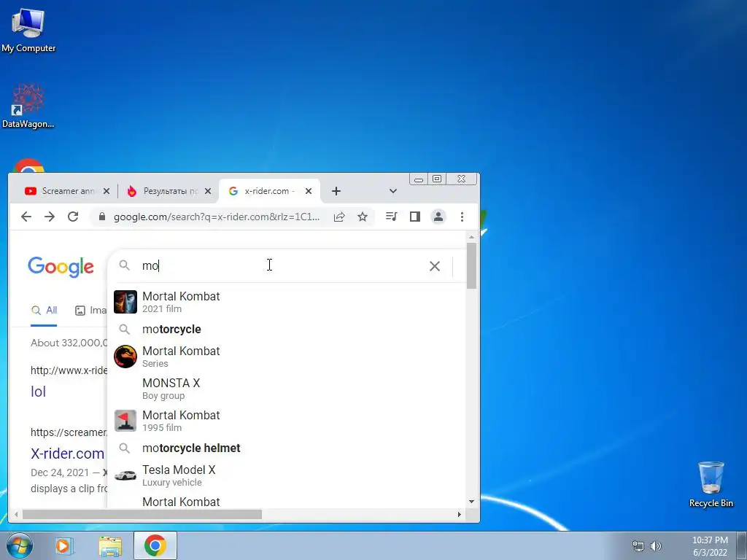
Task: Click Mortal Kombat 2021 film thumbnail
Action: tap(125, 302)
